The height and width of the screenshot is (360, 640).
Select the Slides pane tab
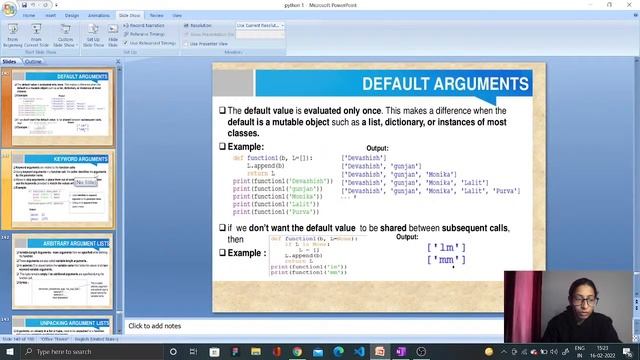(9, 62)
